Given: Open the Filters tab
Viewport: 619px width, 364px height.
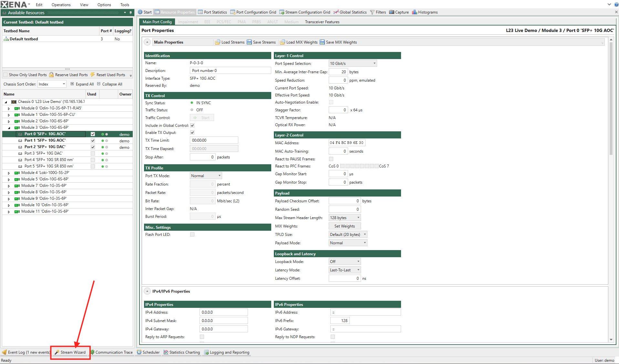Looking at the screenshot, I should coord(378,12).
